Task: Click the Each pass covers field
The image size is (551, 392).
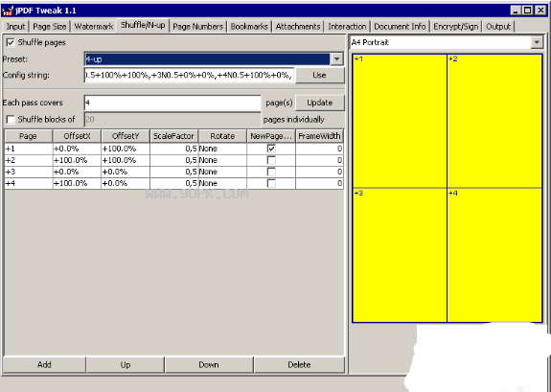Action: point(172,103)
